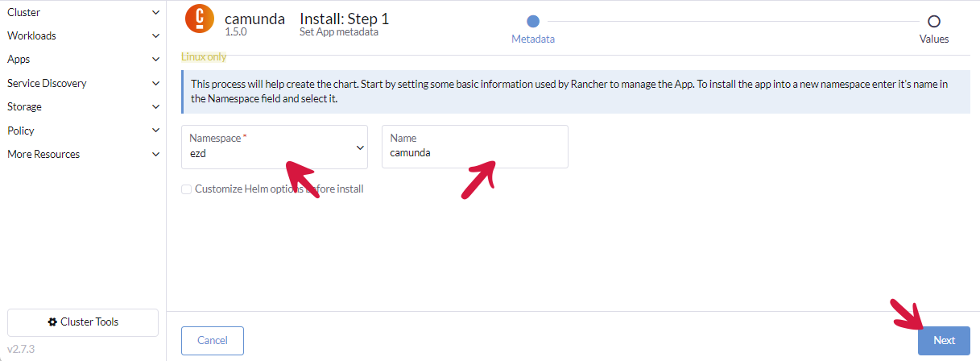Image resolution: width=980 pixels, height=361 pixels.
Task: Click the gear icon in Cluster Tools
Action: 52,322
